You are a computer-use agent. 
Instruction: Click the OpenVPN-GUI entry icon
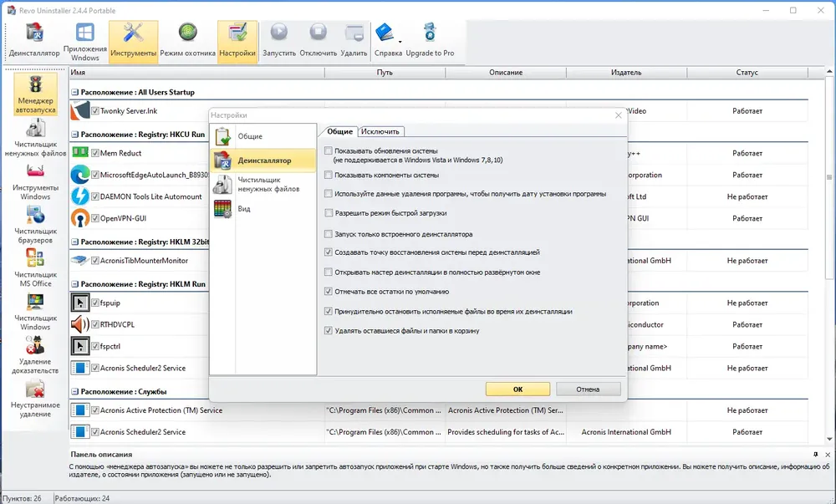coord(80,218)
